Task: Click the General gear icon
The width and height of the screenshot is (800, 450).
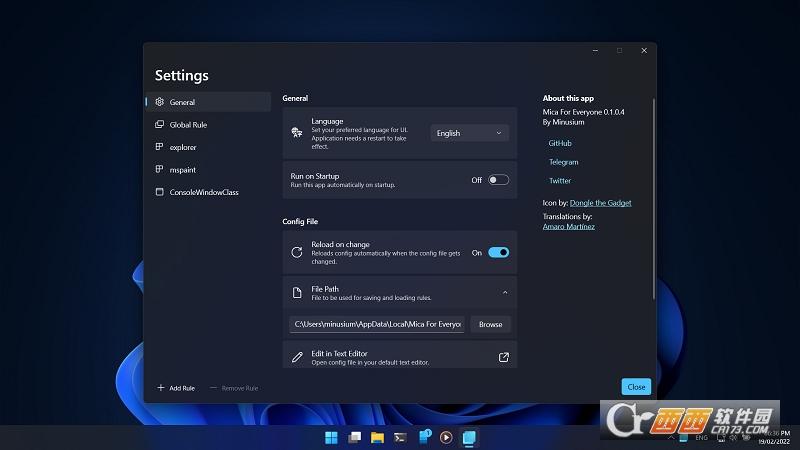Action: click(x=160, y=102)
